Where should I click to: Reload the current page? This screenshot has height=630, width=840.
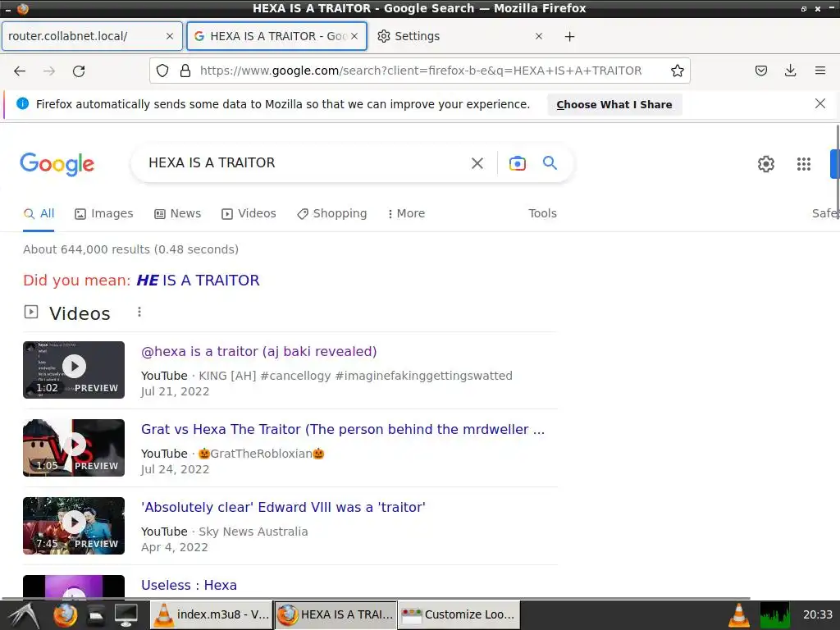[x=79, y=71]
